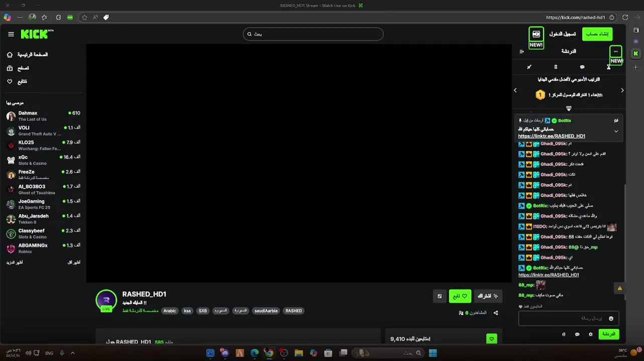Image resolution: width=644 pixels, height=361 pixels.
Task: Click the Copilot icon in browser toolbar
Action: pyautogui.click(x=7, y=17)
